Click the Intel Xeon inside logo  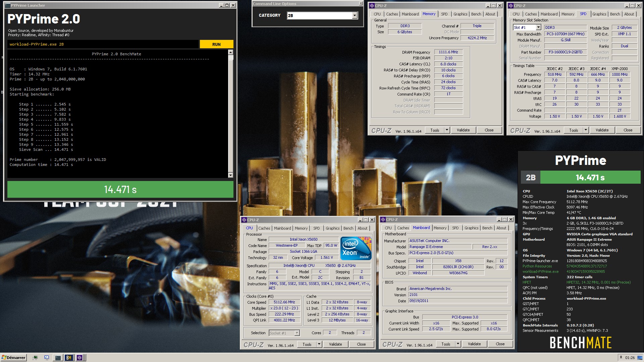[356, 248]
